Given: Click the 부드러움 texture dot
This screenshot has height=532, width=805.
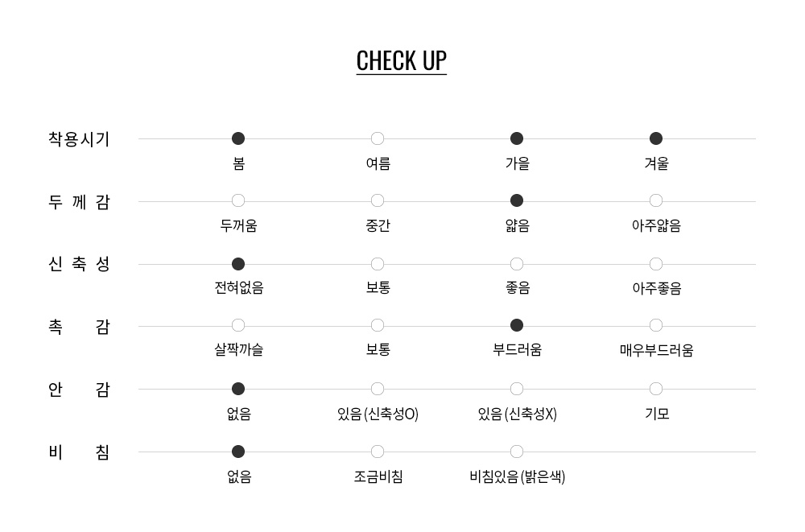Looking at the screenshot, I should coord(517,325).
